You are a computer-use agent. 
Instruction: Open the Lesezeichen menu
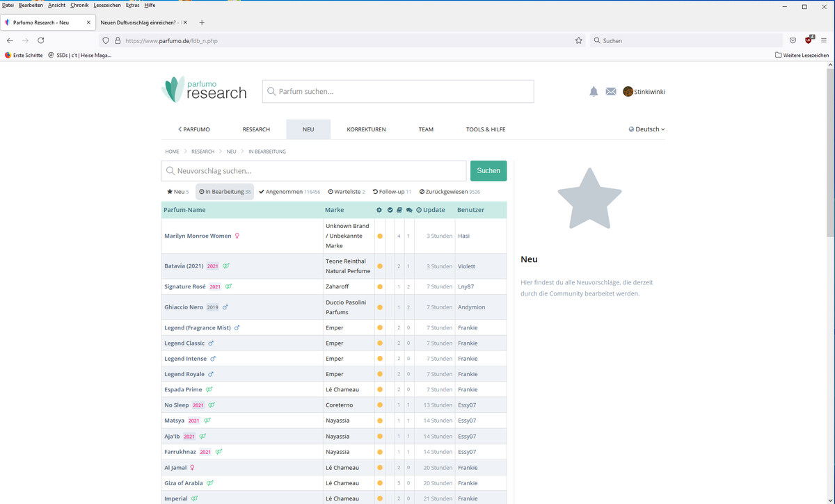pos(107,5)
